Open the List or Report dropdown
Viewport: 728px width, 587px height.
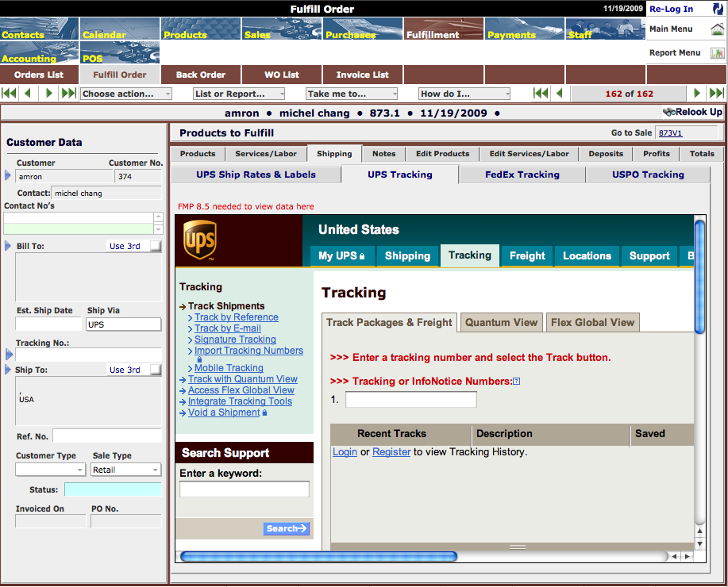[x=239, y=94]
